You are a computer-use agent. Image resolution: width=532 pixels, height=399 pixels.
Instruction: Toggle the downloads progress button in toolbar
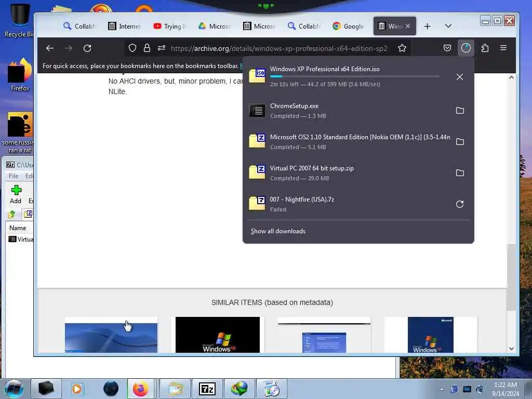pyautogui.click(x=466, y=48)
